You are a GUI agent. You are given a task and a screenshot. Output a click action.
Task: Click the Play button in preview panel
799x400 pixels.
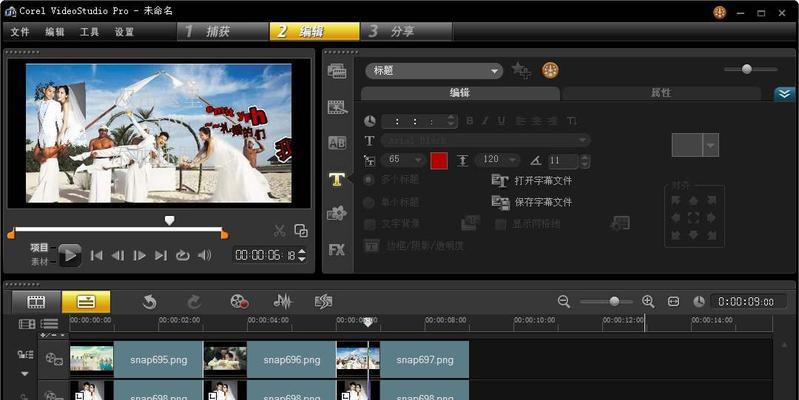point(69,255)
